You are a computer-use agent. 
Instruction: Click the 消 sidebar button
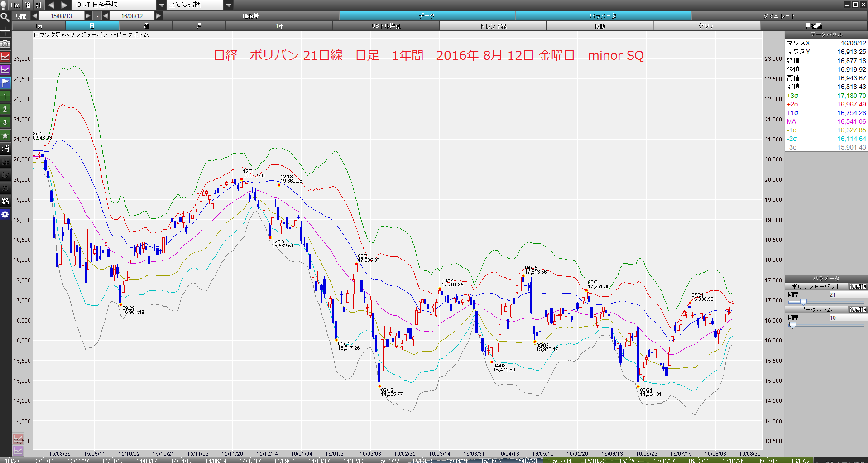tap(5, 149)
